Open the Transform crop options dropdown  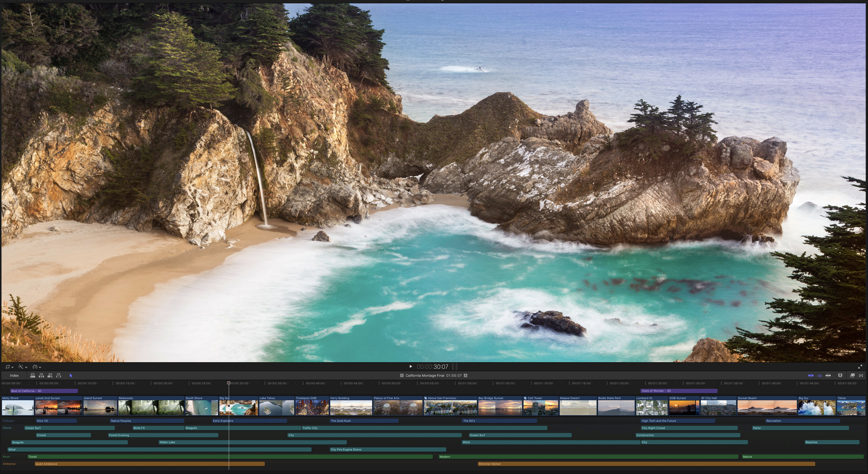(9, 367)
